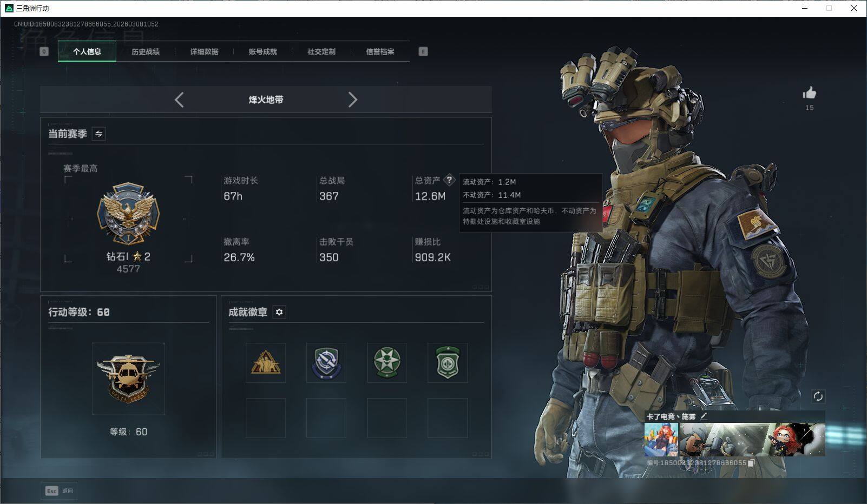
Task: Click the 击败干员 350 stat
Action: (336, 250)
